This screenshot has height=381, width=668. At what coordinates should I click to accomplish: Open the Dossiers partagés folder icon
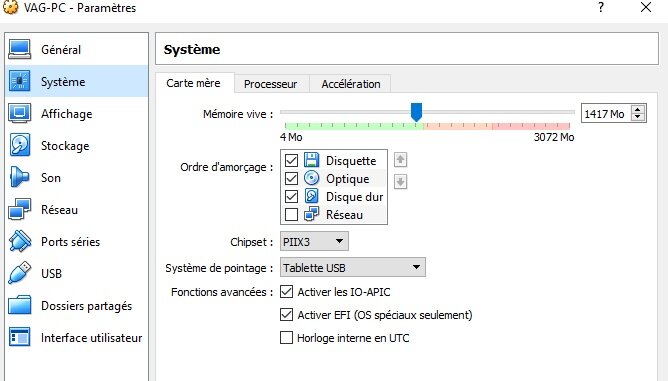point(20,305)
